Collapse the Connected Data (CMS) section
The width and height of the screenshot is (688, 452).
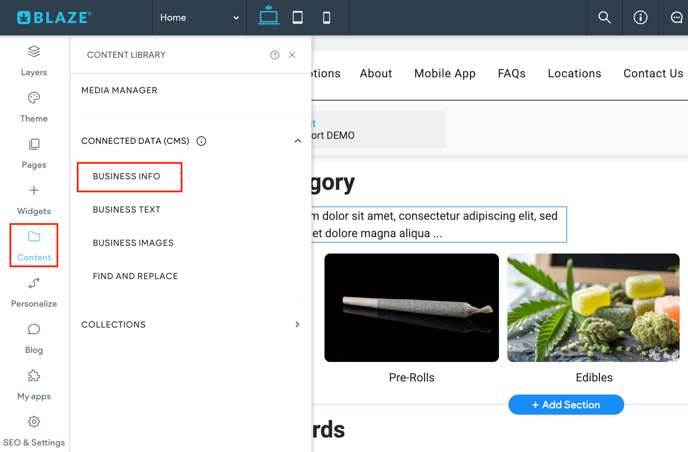point(297,141)
